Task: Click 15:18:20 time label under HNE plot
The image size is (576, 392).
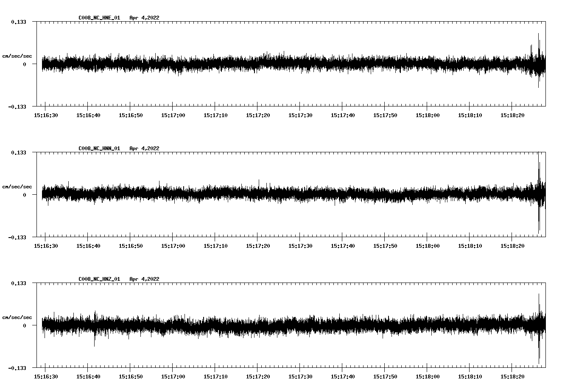Action: coord(512,115)
